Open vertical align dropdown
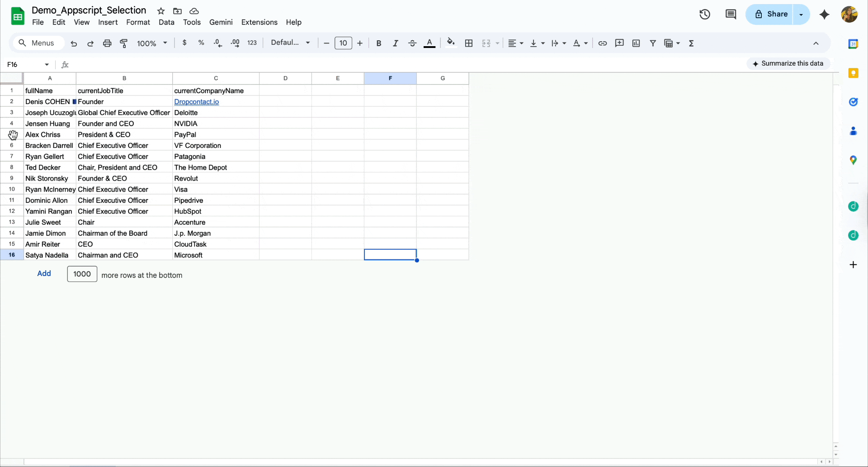868x467 pixels. pyautogui.click(x=537, y=43)
